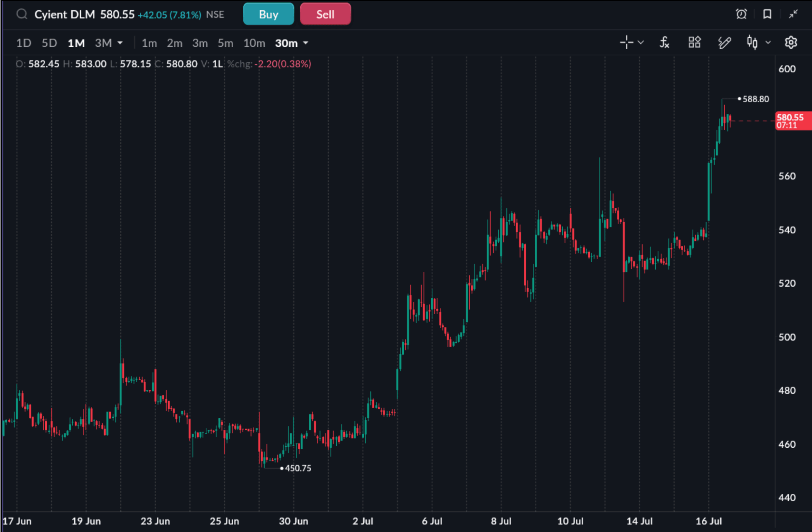
Task: Click the Sell button
Action: click(x=325, y=14)
